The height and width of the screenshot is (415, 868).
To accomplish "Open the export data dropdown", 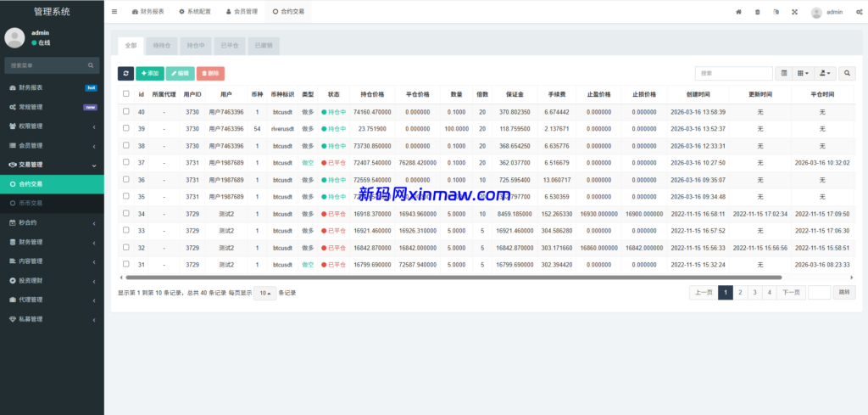I will click(x=825, y=73).
